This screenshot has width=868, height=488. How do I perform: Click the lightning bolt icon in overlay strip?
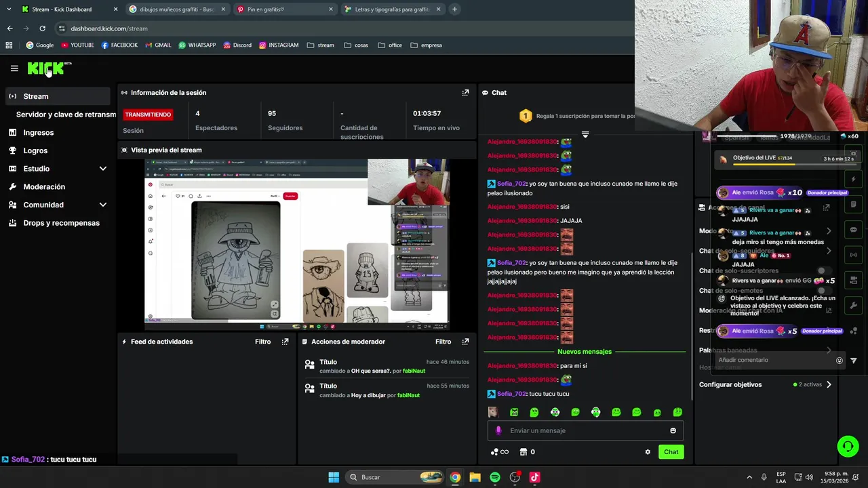tap(854, 180)
